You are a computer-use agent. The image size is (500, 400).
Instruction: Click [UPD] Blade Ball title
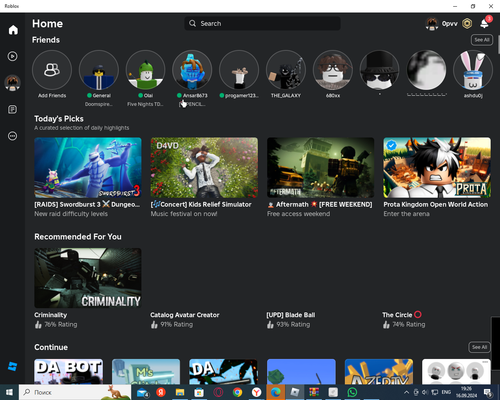pyautogui.click(x=291, y=315)
